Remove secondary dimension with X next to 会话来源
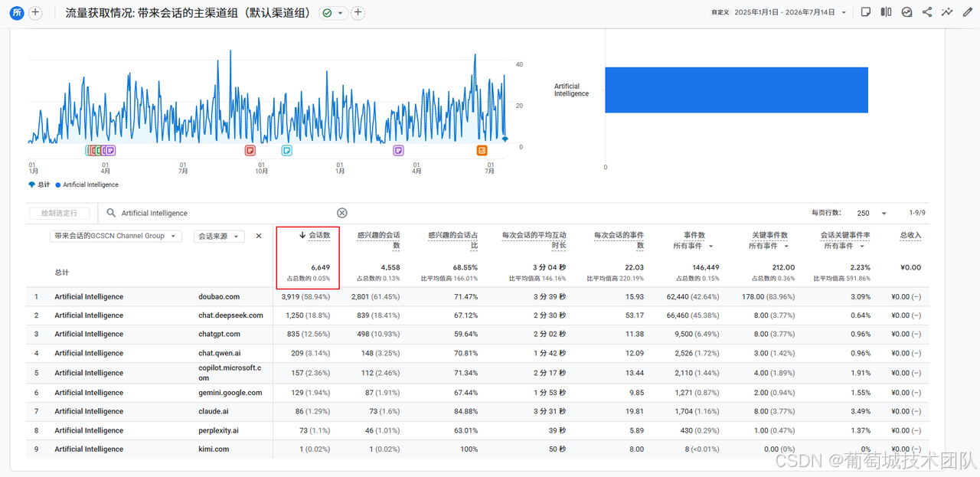The width and height of the screenshot is (980, 477). point(259,237)
